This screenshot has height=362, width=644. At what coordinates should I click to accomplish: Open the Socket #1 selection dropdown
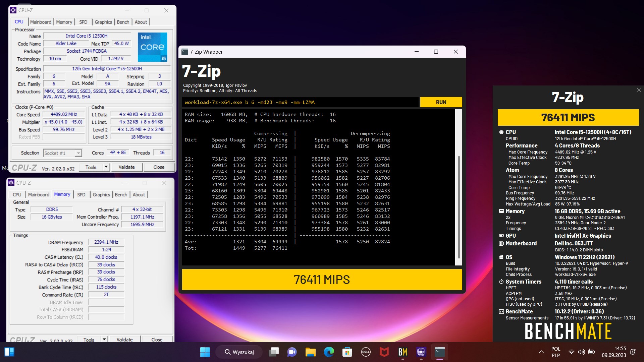click(78, 153)
